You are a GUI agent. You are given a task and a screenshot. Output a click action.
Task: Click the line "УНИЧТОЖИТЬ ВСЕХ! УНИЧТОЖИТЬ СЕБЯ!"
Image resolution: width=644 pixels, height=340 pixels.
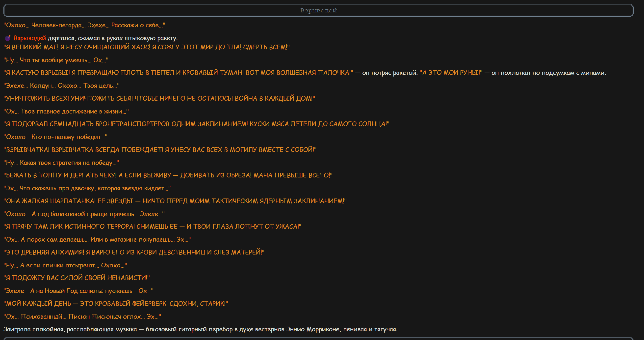(159, 98)
